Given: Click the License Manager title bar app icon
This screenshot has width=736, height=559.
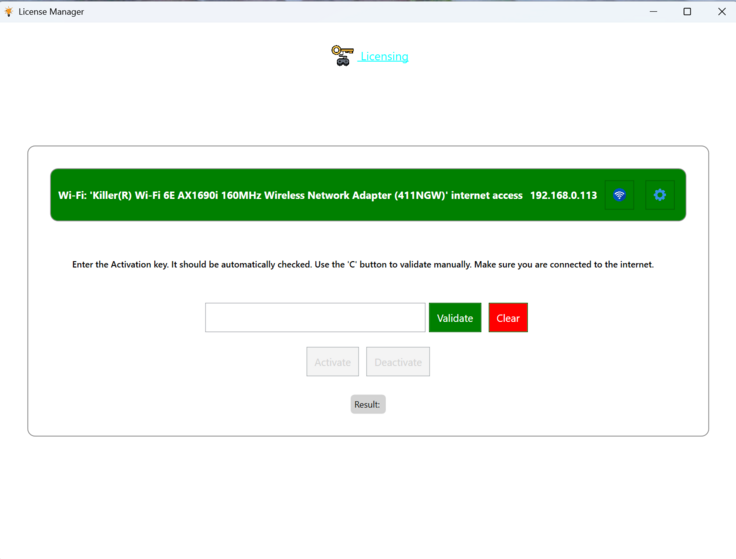Looking at the screenshot, I should tap(9, 11).
